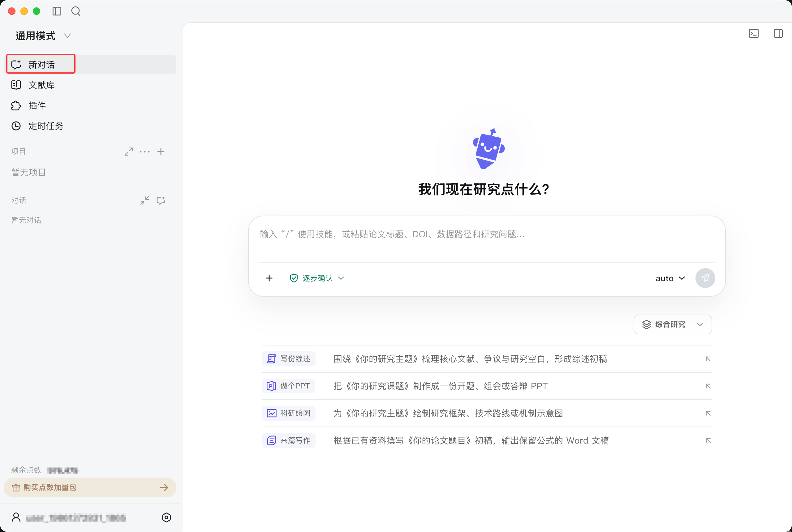Click the 暂无项目 placeholder text
Viewport: 792px width, 532px height.
coord(28,172)
